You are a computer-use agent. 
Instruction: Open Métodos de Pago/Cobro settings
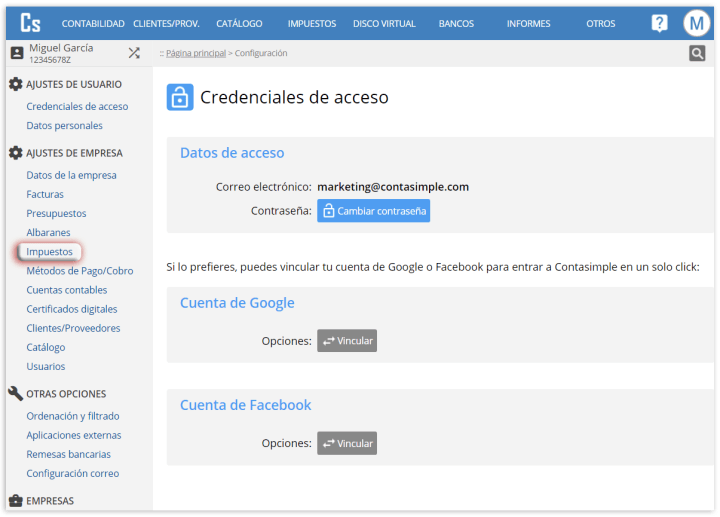(x=79, y=271)
